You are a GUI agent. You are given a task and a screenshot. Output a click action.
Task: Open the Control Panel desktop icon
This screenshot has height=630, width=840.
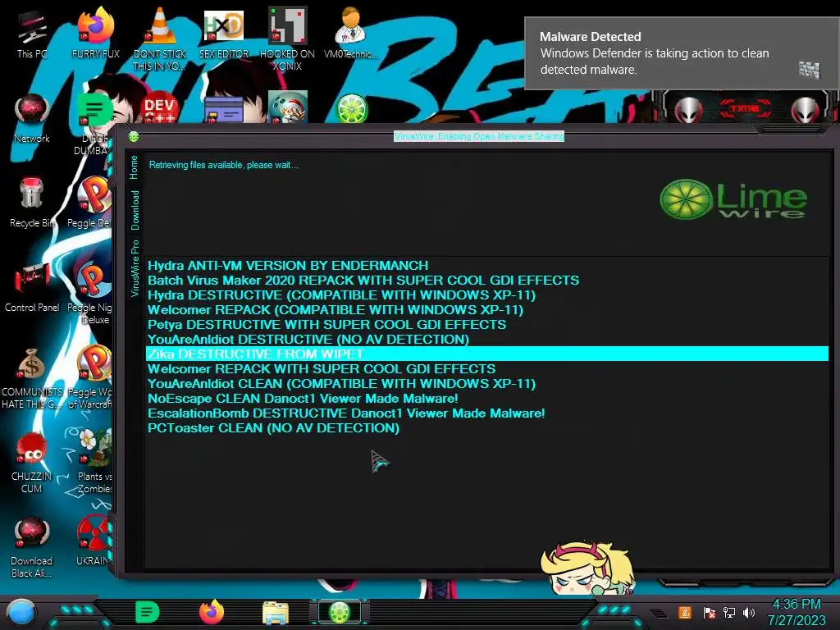[x=32, y=288]
